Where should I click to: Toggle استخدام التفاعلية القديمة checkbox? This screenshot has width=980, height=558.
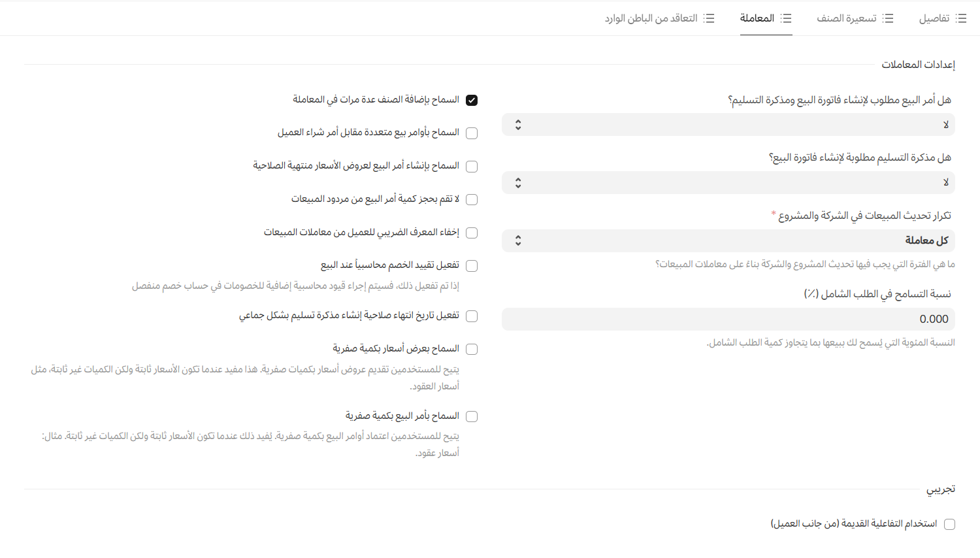click(x=949, y=524)
